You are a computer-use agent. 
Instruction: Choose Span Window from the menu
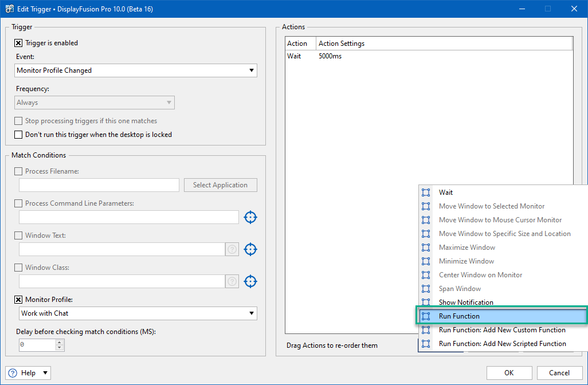[x=503, y=289]
